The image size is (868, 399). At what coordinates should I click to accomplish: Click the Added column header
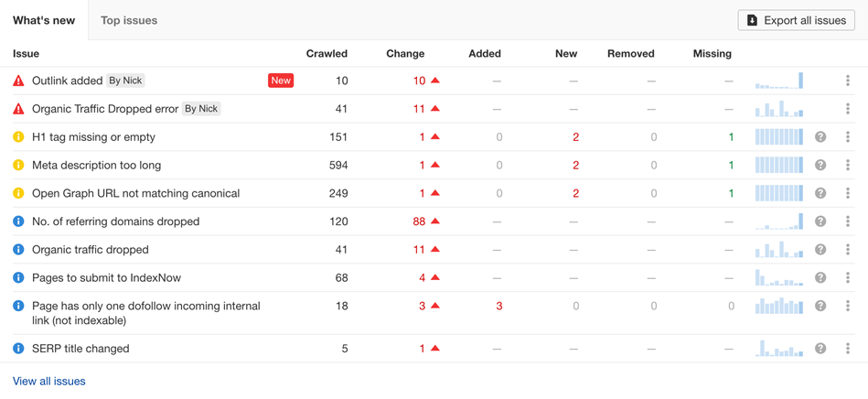coord(485,54)
